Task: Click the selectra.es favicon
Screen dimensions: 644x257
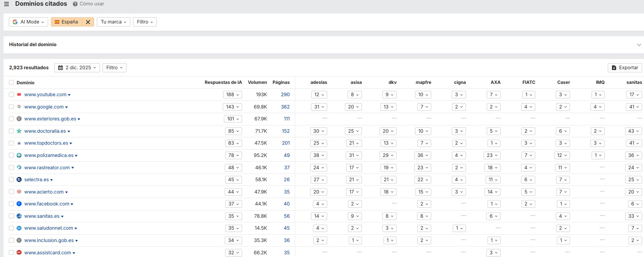Action: 19,180
